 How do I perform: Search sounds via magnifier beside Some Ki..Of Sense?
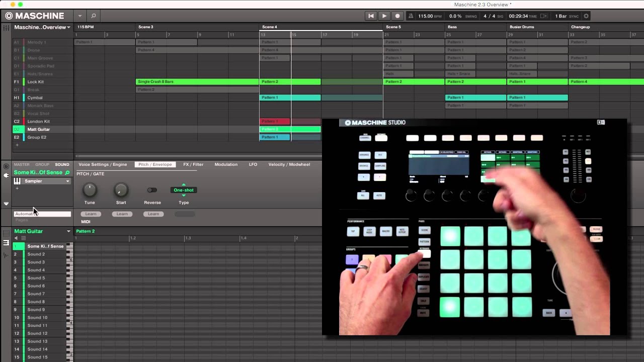click(67, 172)
